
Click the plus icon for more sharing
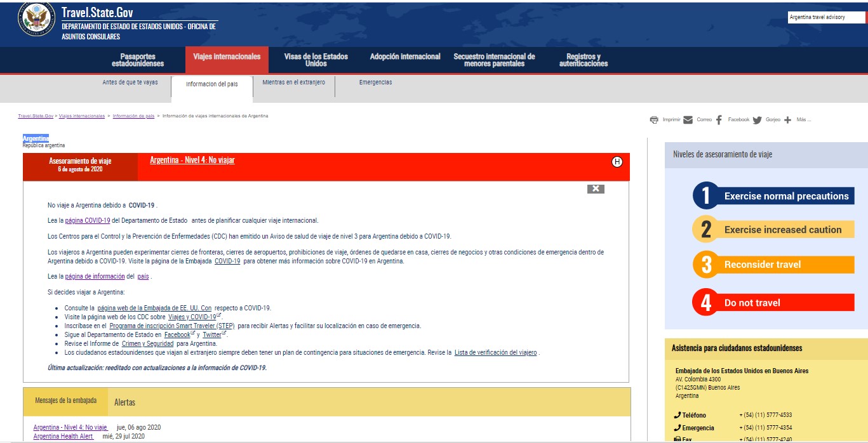tap(787, 120)
